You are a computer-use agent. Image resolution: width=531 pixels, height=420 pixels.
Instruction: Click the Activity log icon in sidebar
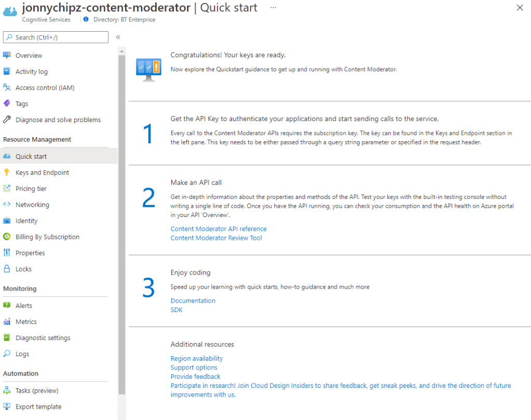[x=7, y=72]
